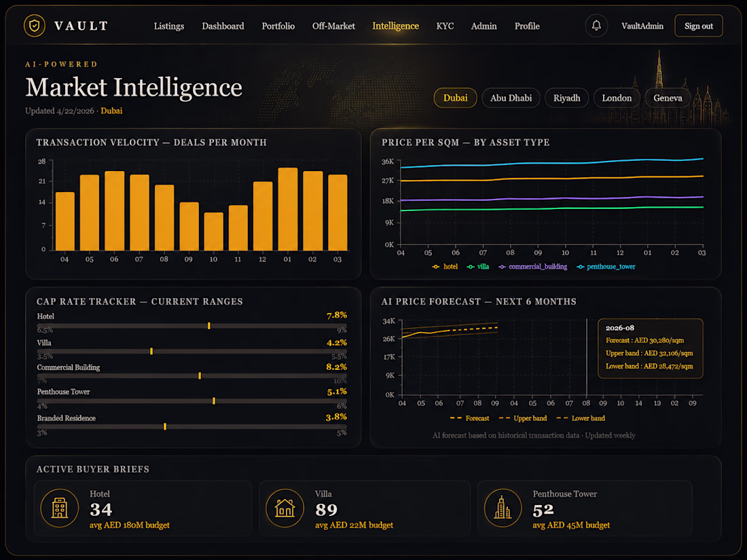This screenshot has width=747, height=560.
Task: Click the Hotel building icon in buyer briefs
Action: coord(60,508)
